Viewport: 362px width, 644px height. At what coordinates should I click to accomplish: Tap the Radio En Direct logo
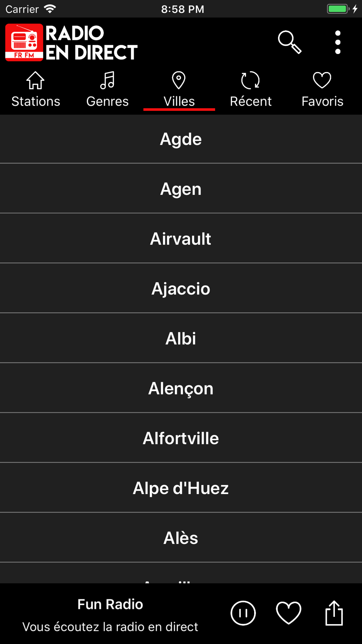(x=71, y=42)
